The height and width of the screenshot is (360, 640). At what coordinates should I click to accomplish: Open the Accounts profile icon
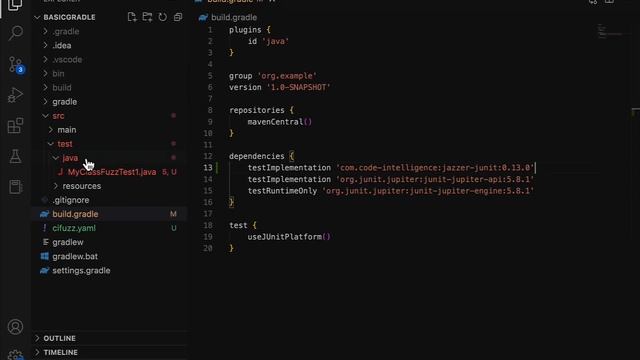click(16, 327)
